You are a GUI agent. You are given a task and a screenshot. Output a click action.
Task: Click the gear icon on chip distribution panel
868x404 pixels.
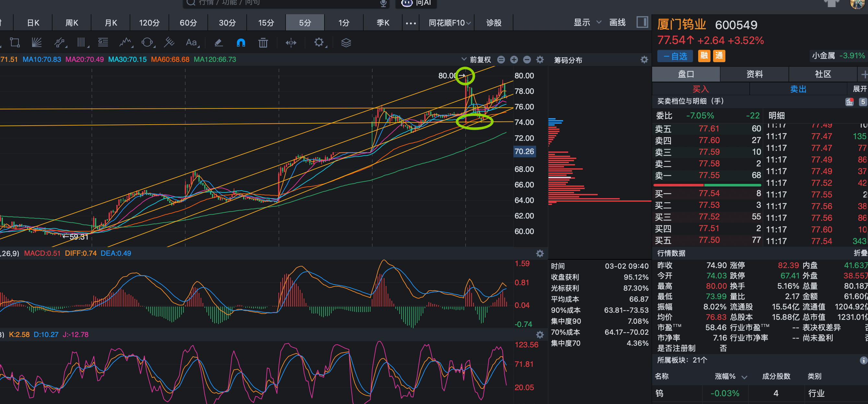644,60
